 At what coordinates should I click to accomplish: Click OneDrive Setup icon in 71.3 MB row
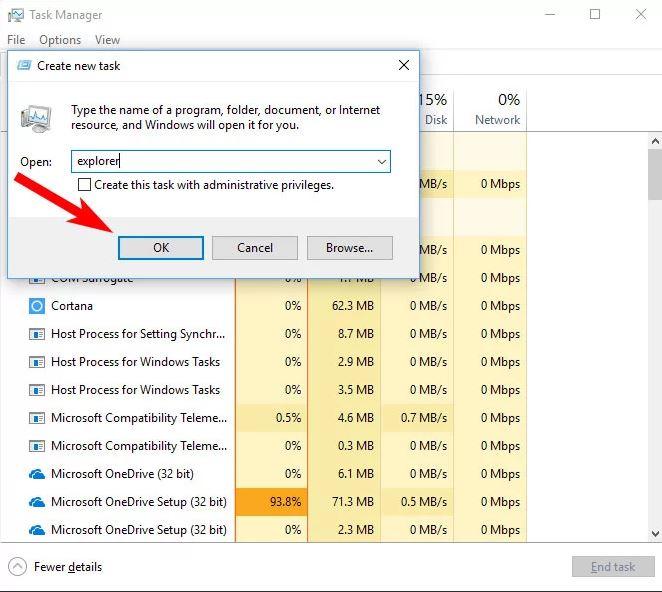[37, 502]
